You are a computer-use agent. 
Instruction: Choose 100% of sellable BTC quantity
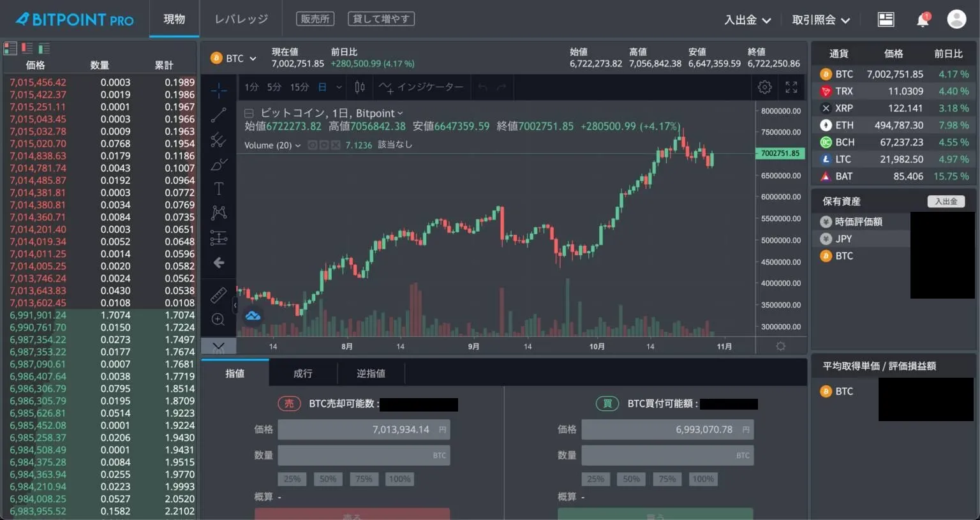tap(400, 479)
